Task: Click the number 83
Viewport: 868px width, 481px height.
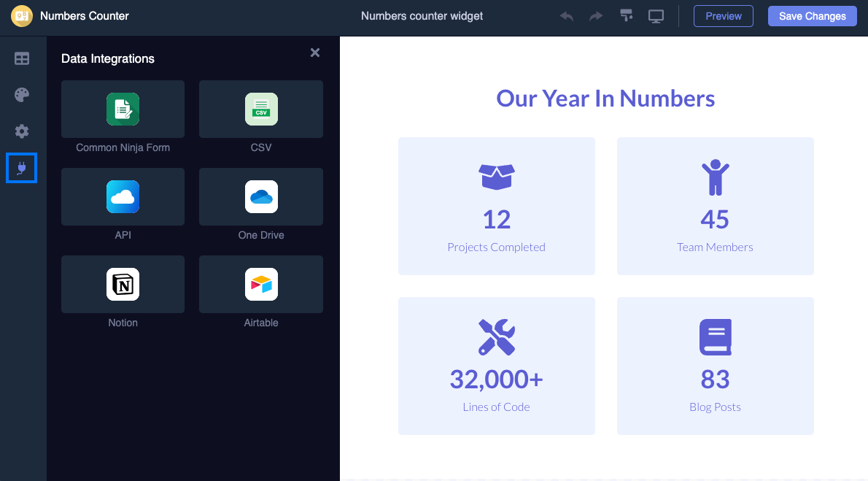Action: [x=716, y=380]
